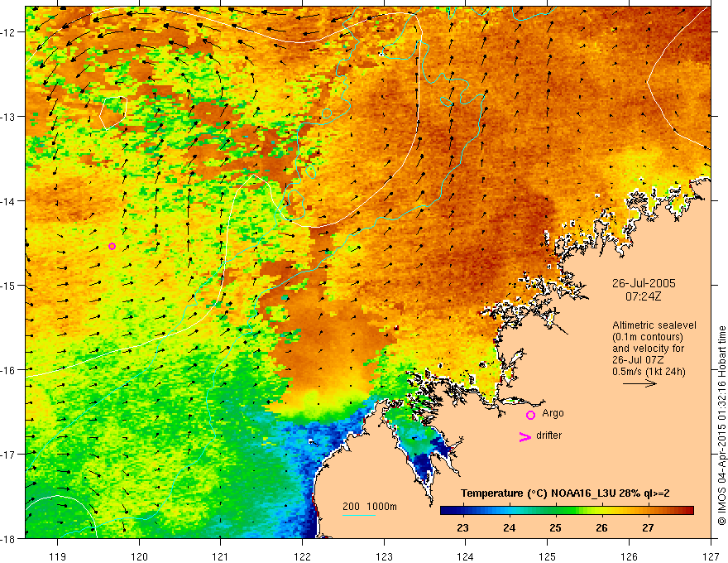Click the longitude axis label '123'
Screen dimensions: 728x563
click(x=384, y=556)
